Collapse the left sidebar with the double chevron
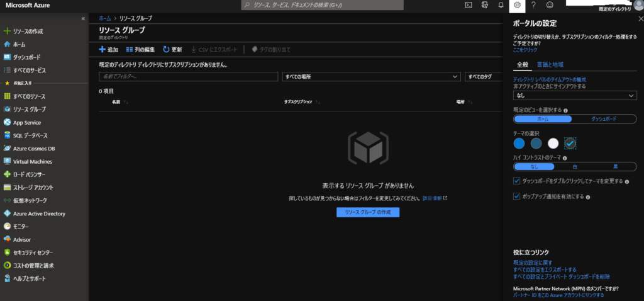Screen dimensions: 644x301 click(84, 19)
